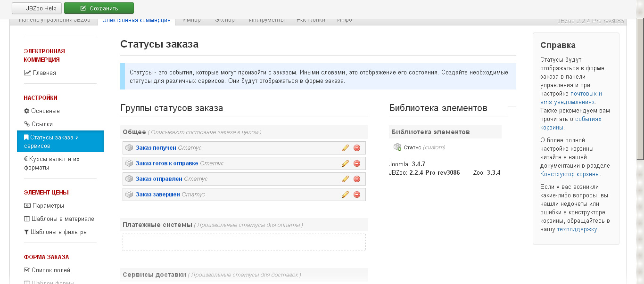
Task: Open Список полей in sidebar
Action: pyautogui.click(x=50, y=270)
